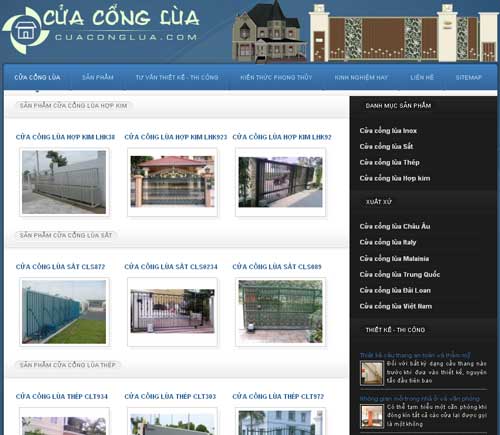
Task: Filter by origin Cửa cổng lùa Italy
Action: tap(388, 242)
